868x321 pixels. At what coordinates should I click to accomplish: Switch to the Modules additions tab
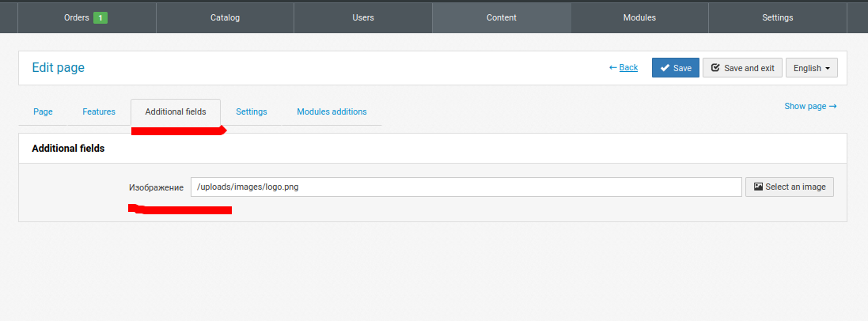(332, 111)
